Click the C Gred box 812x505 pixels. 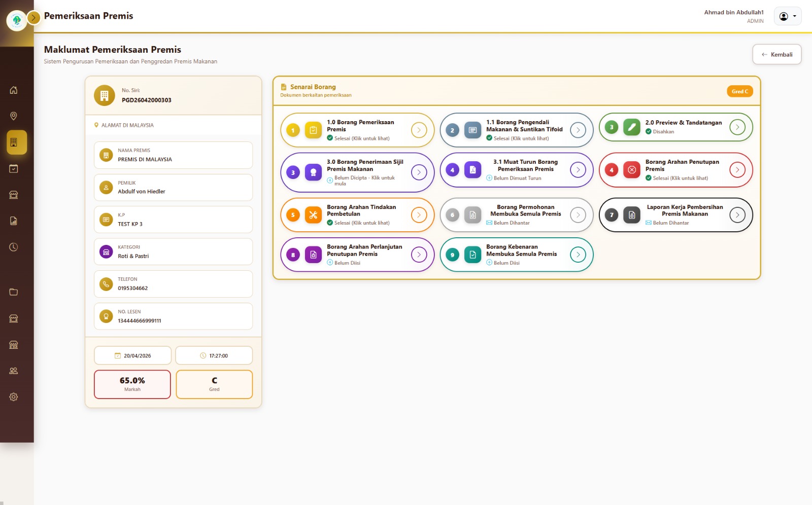pos(214,384)
